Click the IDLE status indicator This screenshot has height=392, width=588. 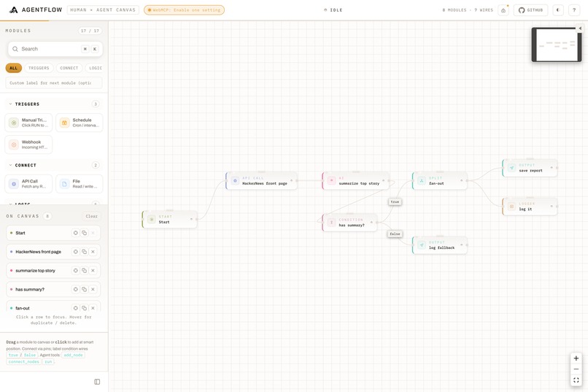pos(333,10)
